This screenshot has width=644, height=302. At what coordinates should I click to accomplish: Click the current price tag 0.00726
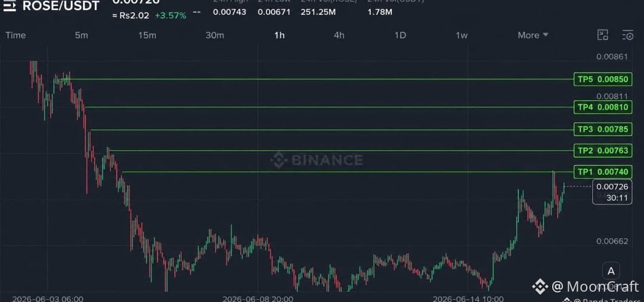tap(612, 192)
